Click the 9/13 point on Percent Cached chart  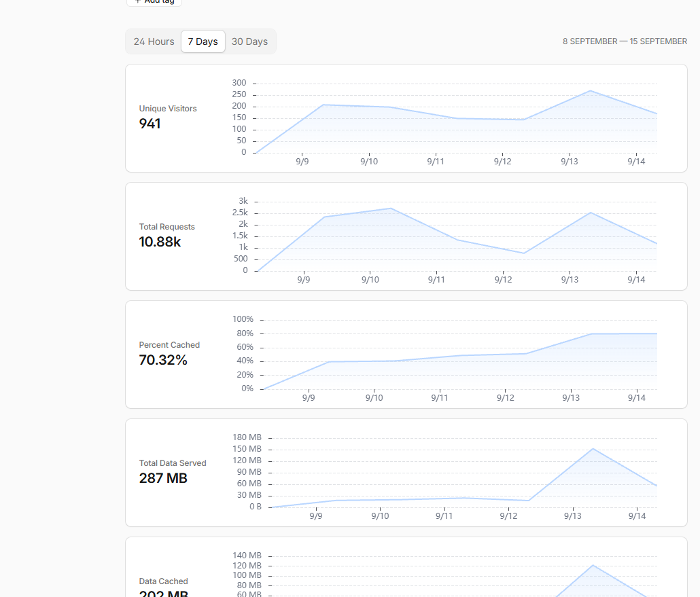pos(591,333)
